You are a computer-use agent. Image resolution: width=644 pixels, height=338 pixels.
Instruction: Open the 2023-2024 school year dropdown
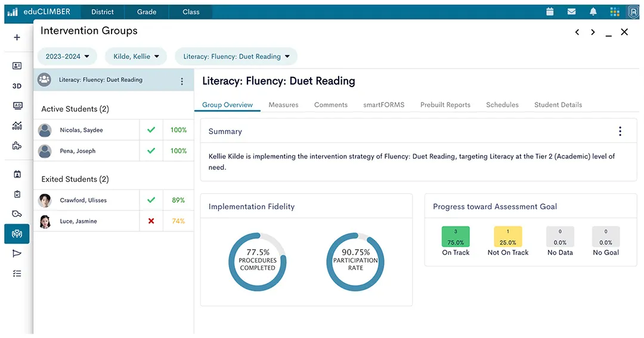click(x=67, y=57)
